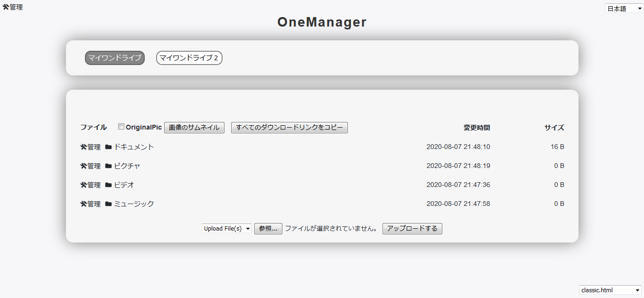Click the 管理 wrench beside ビデオ
The height and width of the screenshot is (298, 644).
91,185
